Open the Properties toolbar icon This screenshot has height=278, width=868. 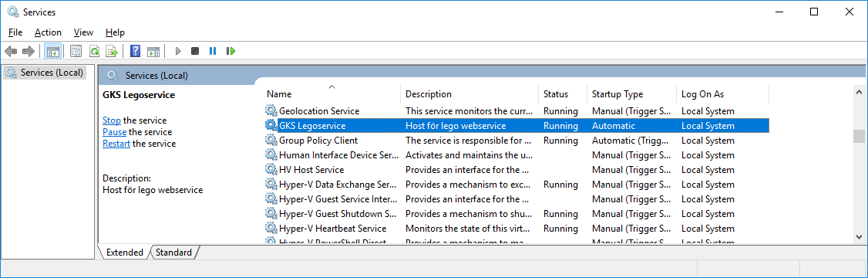[76, 51]
